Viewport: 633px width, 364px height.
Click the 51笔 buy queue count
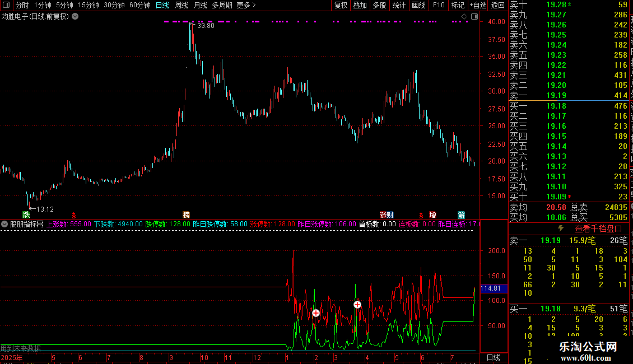pyautogui.click(x=619, y=309)
